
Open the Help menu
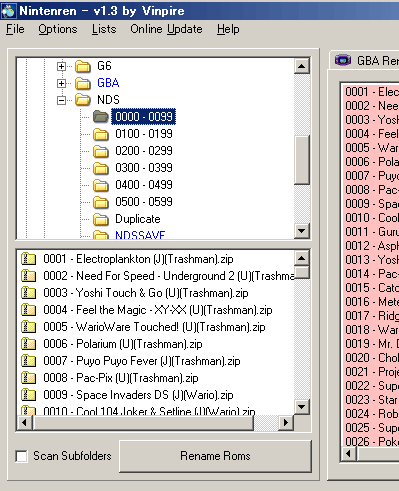[x=228, y=29]
